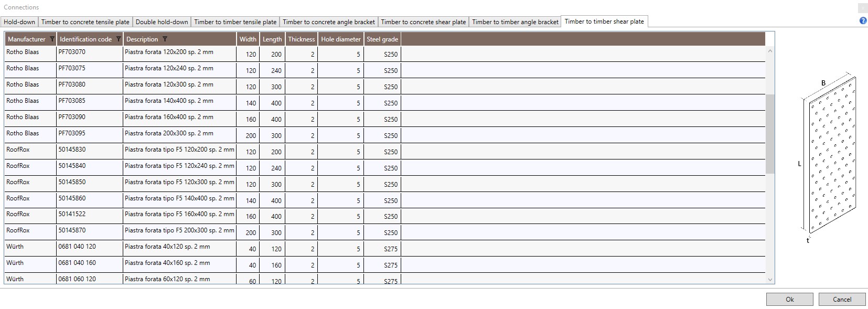Switch to the Double hold-down tab

click(162, 22)
